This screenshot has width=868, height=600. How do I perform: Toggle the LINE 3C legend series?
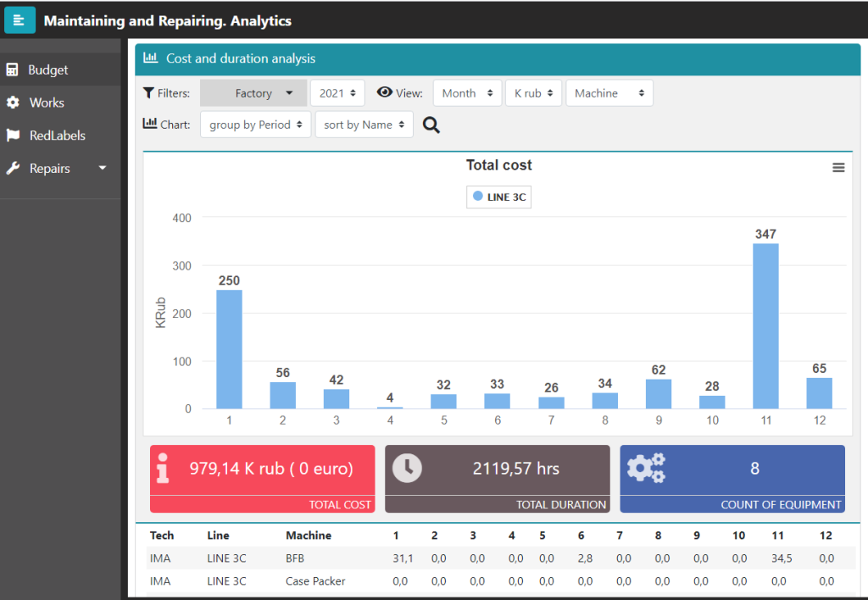tap(499, 197)
